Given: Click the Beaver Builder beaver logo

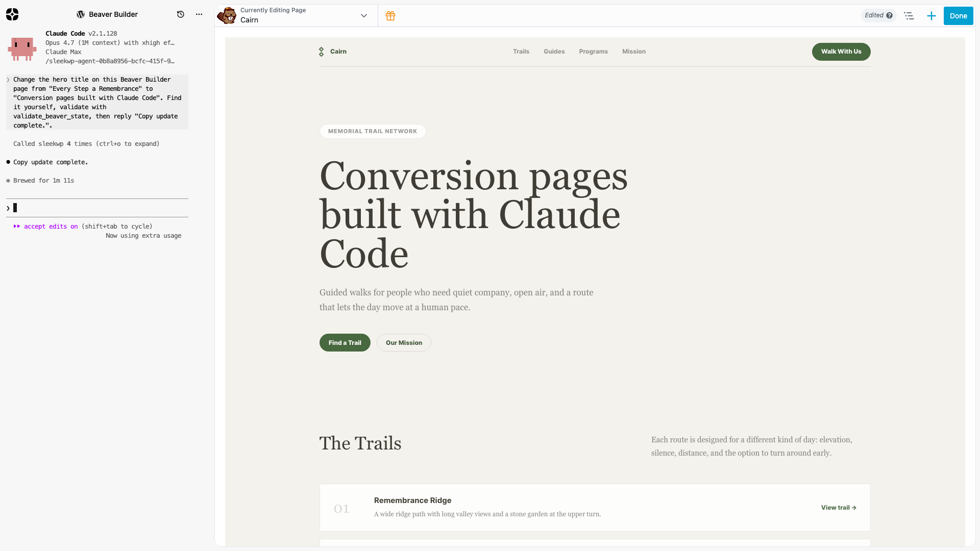Looking at the screenshot, I should (227, 15).
